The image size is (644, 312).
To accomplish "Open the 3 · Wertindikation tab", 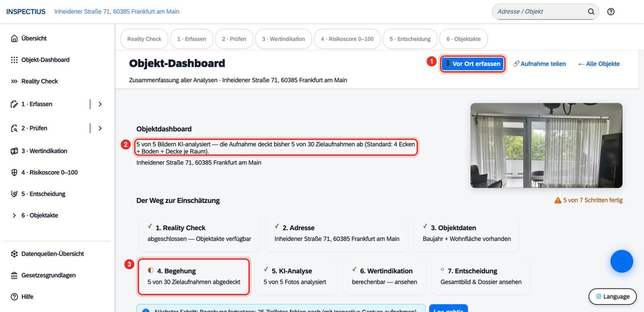I will [284, 39].
